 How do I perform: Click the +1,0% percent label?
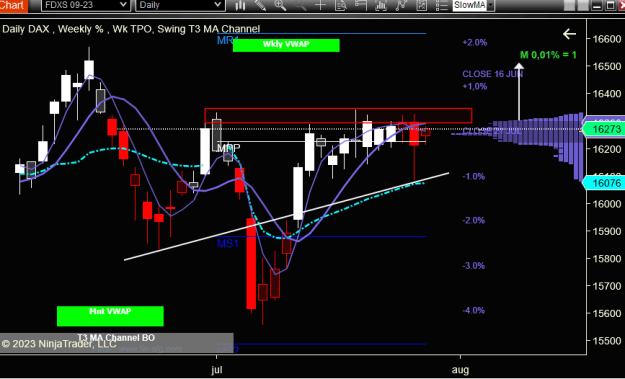coord(475,86)
